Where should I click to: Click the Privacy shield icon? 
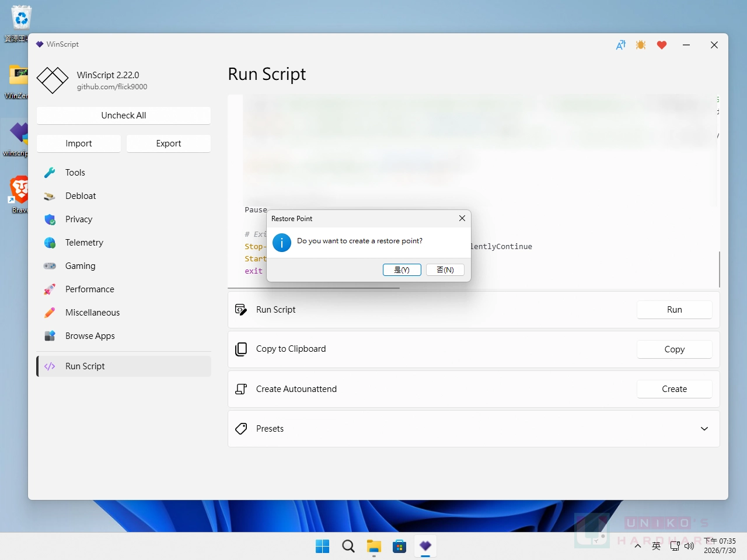click(50, 219)
